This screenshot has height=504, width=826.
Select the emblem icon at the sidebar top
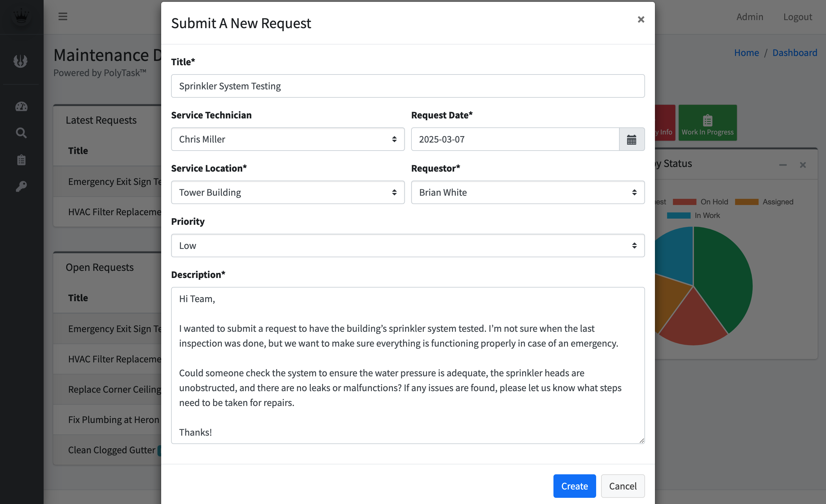pos(21,61)
